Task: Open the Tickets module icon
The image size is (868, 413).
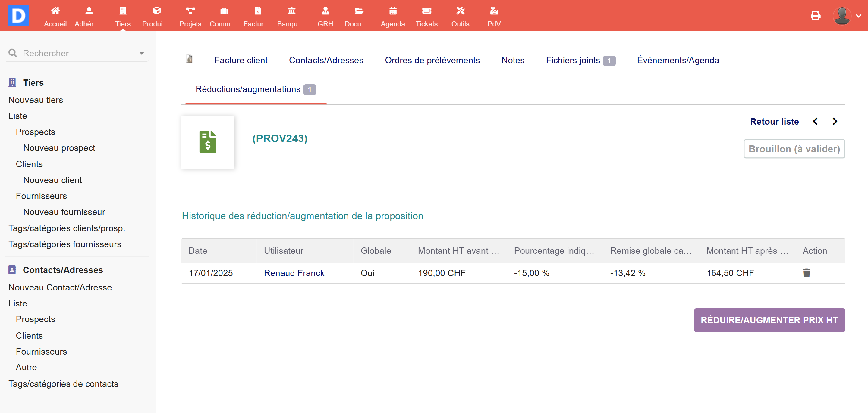Action: tap(426, 11)
